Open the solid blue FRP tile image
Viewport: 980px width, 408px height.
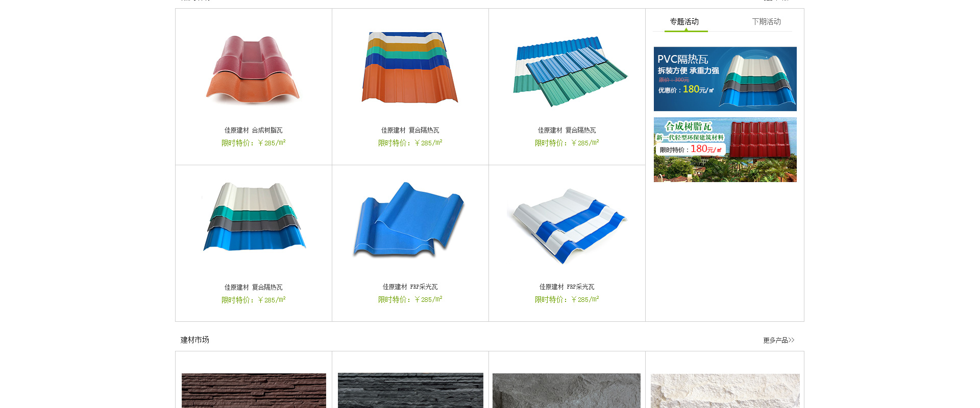click(x=408, y=219)
